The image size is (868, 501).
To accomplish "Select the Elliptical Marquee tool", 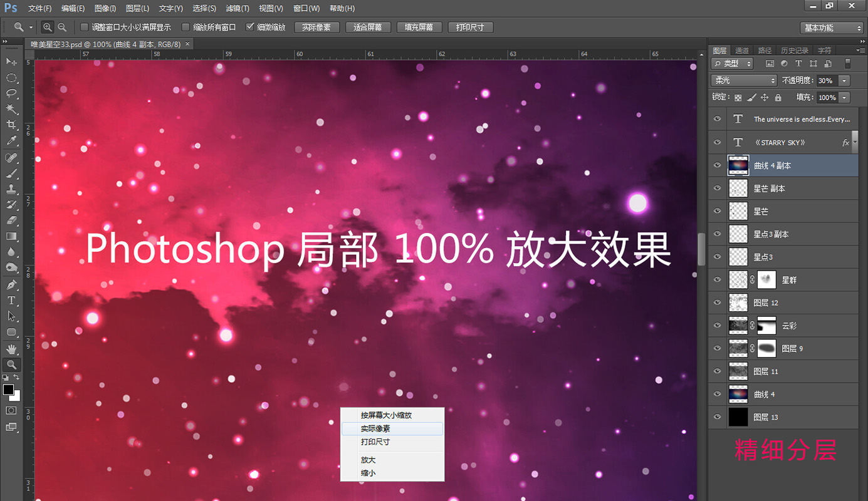I will click(x=11, y=78).
